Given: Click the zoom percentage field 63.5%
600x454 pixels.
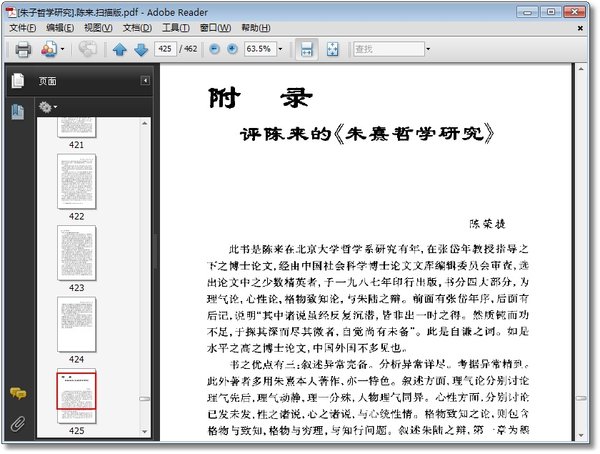Looking at the screenshot, I should (x=260, y=49).
